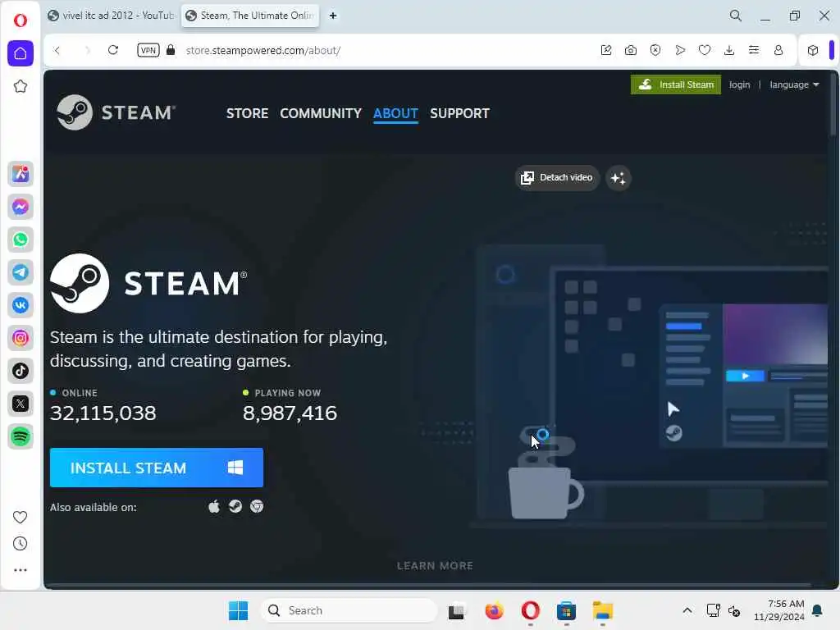Screen dimensions: 840x630
Task: Open pinboards heart icon at sidebar bottom
Action: (x=20, y=517)
